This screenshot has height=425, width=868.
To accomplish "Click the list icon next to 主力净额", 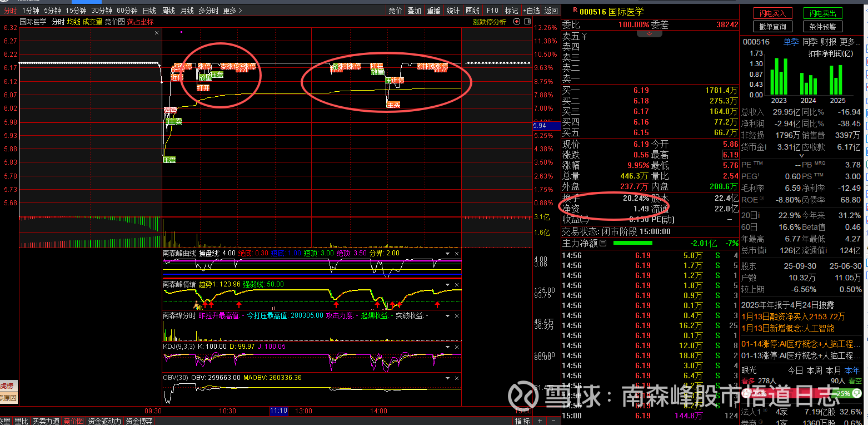I will point(603,243).
